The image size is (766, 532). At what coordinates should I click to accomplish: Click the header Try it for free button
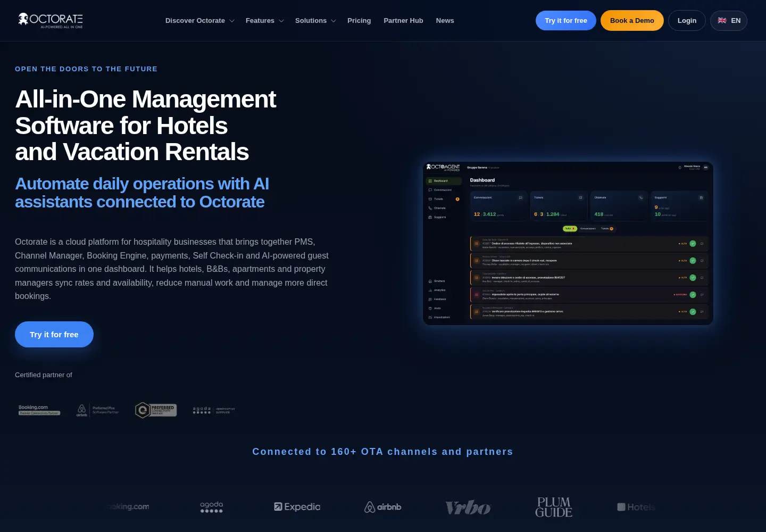(x=566, y=21)
